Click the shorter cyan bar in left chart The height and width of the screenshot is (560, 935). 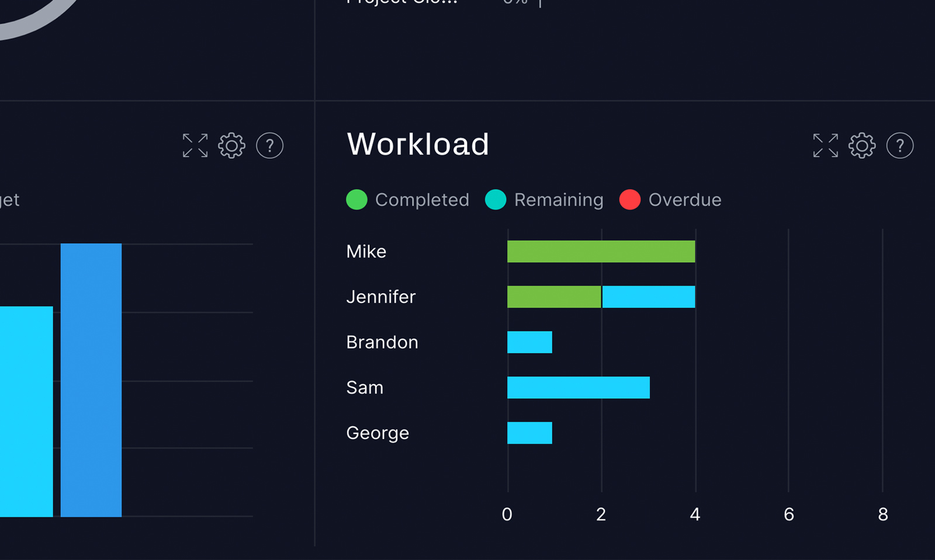pos(26,412)
